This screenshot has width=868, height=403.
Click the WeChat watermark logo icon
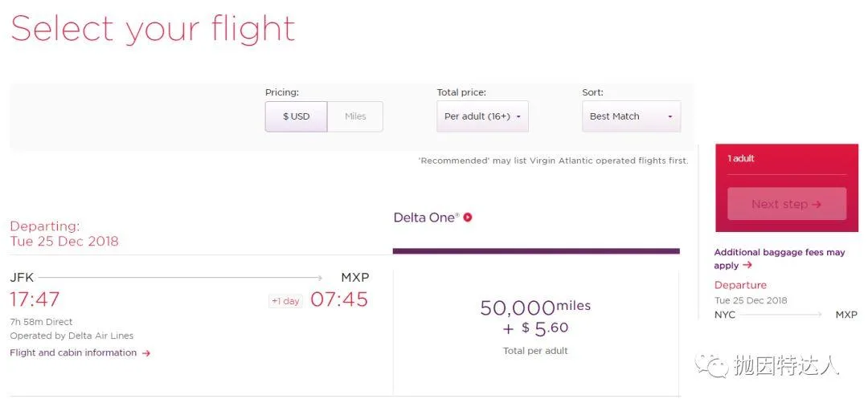(711, 364)
